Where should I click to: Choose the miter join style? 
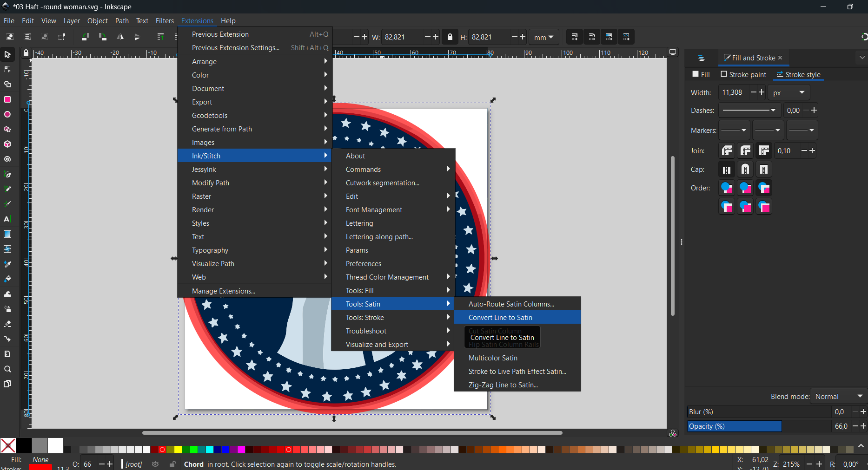[x=764, y=150]
